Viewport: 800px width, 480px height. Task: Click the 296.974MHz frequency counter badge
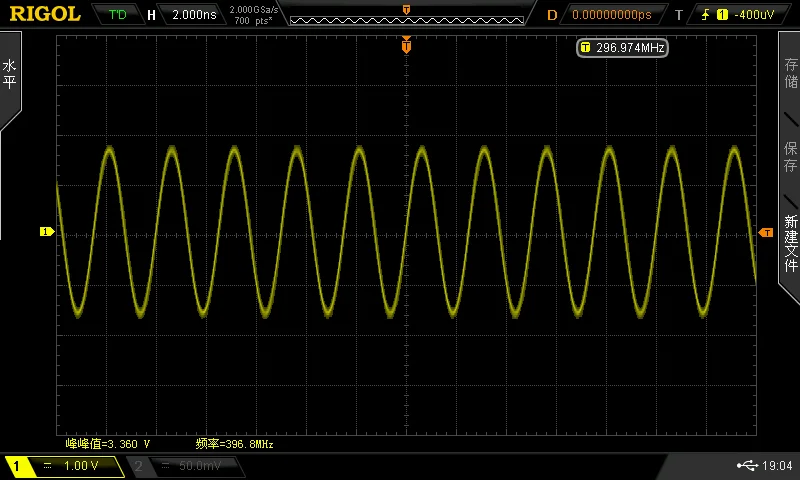622,47
